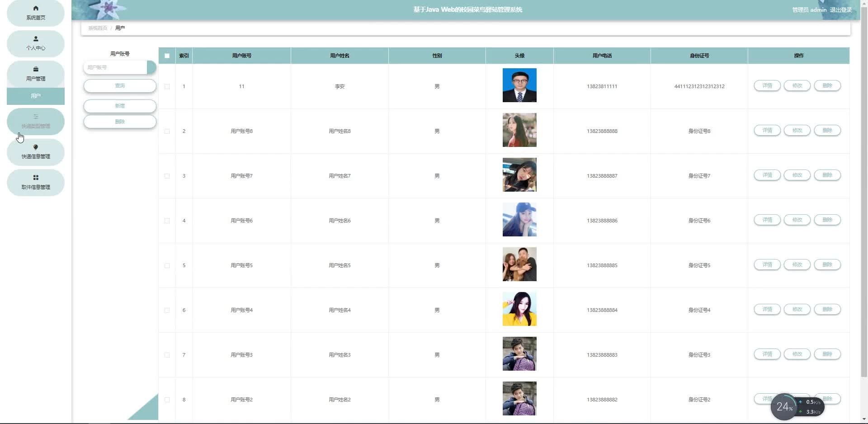Open avatar photo of 用户姓名5
The height and width of the screenshot is (424, 868).
point(519,264)
